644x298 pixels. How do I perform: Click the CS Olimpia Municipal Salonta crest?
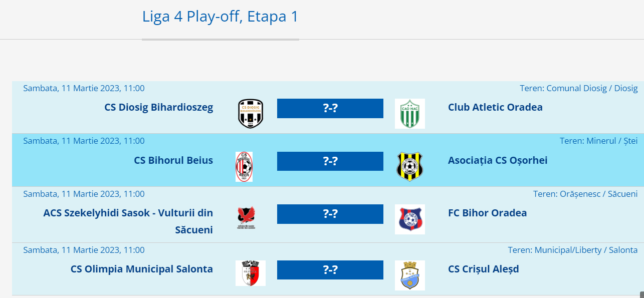[250, 273]
